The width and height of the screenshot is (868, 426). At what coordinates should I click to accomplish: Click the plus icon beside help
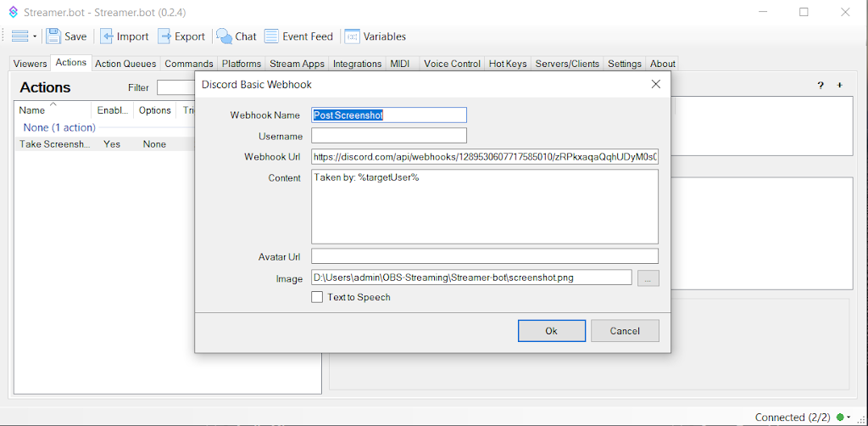[840, 85]
